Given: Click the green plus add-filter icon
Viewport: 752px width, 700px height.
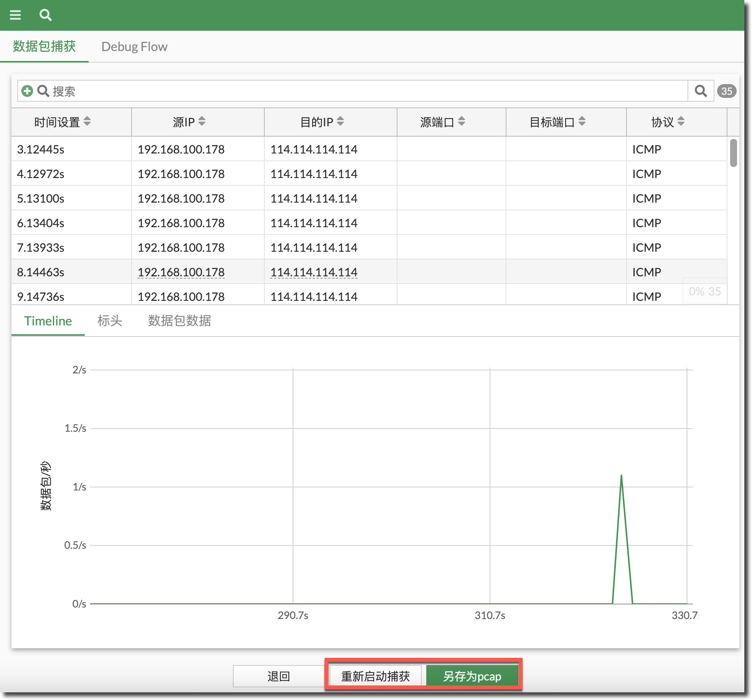Looking at the screenshot, I should 27,91.
